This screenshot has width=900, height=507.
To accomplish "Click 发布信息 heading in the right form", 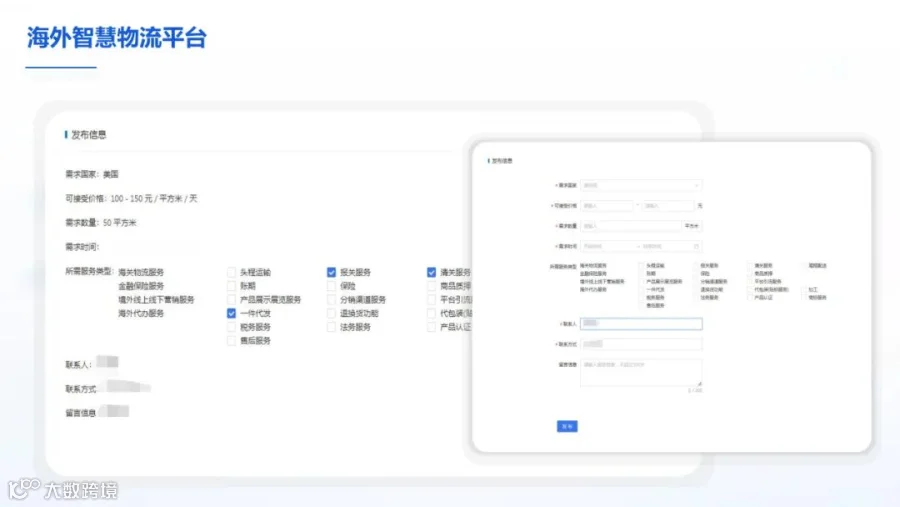I will click(x=502, y=161).
